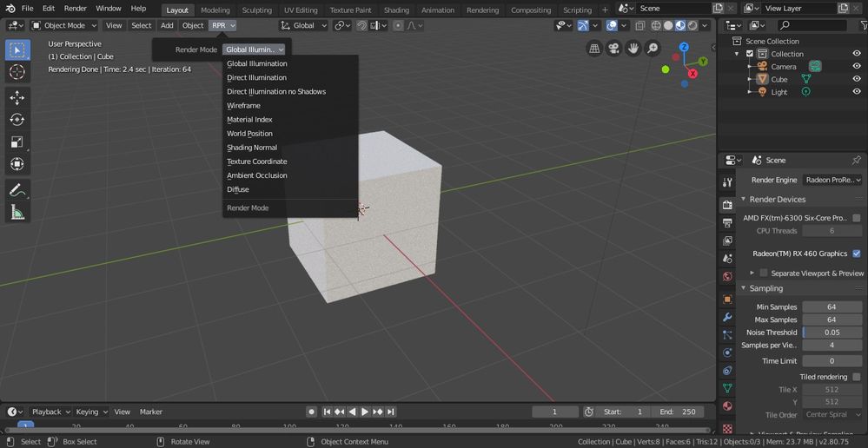This screenshot has height=448, width=868.
Task: Open the World properties tab icon
Action: click(727, 277)
